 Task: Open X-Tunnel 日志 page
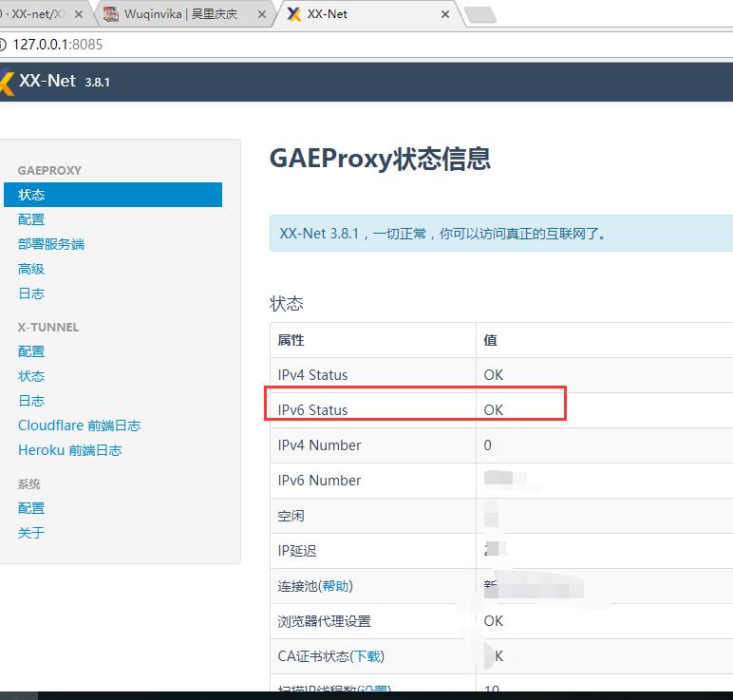(x=31, y=401)
